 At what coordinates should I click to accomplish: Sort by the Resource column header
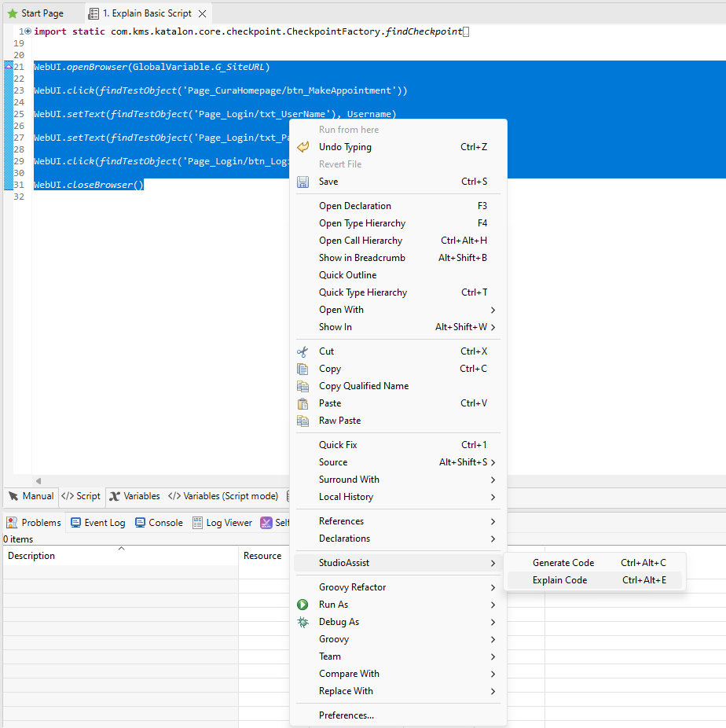pyautogui.click(x=263, y=556)
